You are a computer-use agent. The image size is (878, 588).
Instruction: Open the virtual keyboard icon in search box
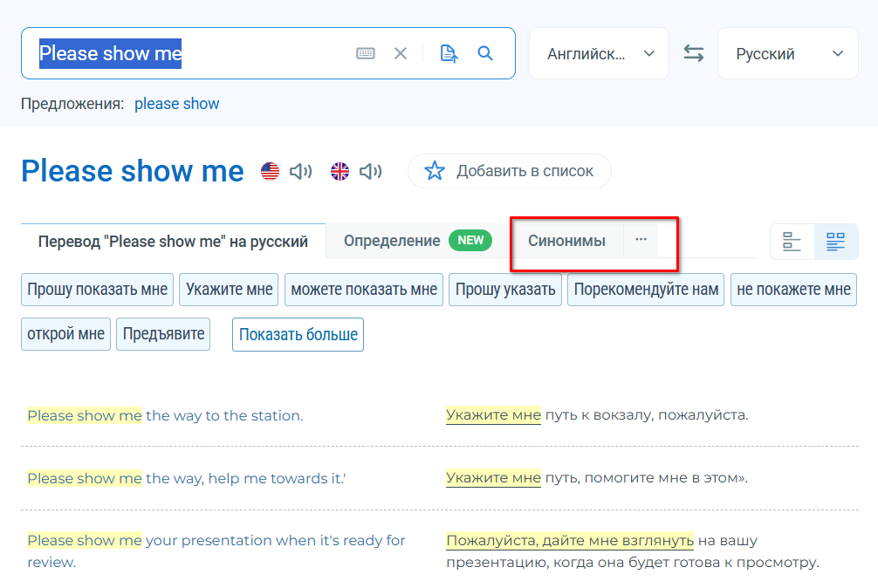[x=366, y=54]
